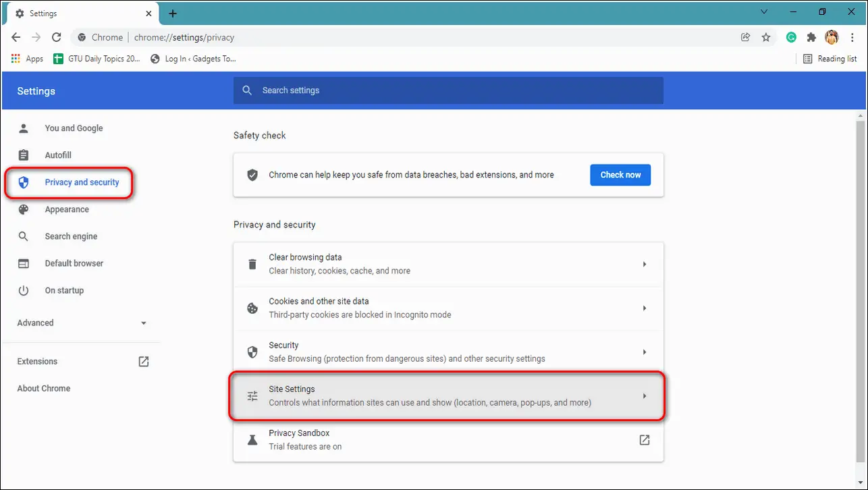The height and width of the screenshot is (490, 868).
Task: Focus the address bar showing chrome://settings/privacy
Action: [425, 38]
